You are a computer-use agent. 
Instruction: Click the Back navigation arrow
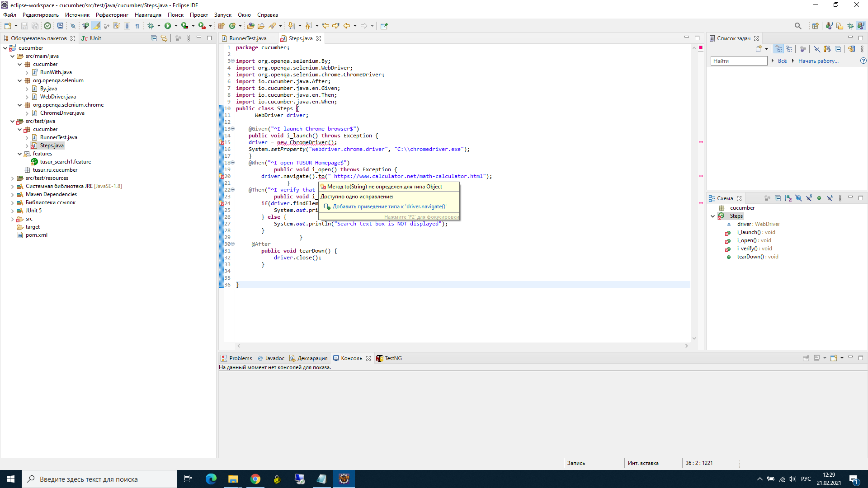(x=347, y=26)
